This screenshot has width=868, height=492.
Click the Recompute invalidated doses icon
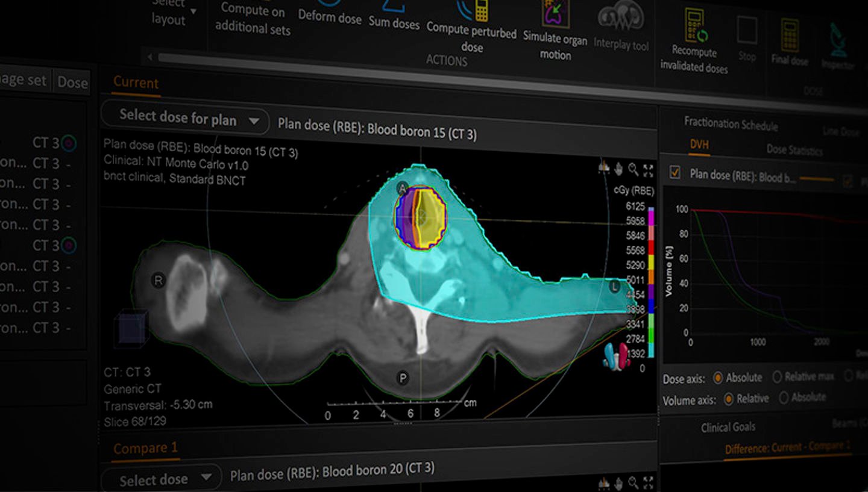696,27
